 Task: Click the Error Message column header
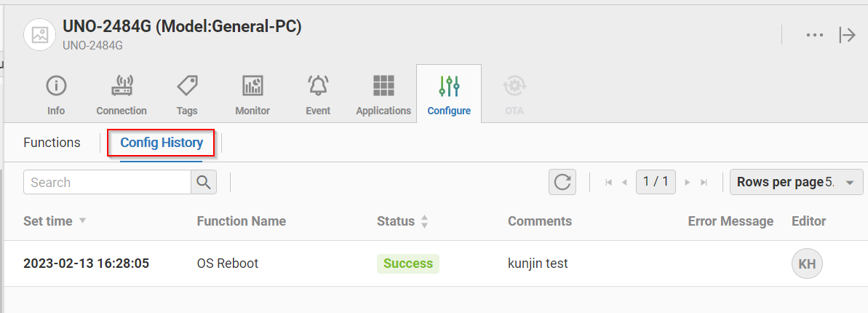(730, 221)
